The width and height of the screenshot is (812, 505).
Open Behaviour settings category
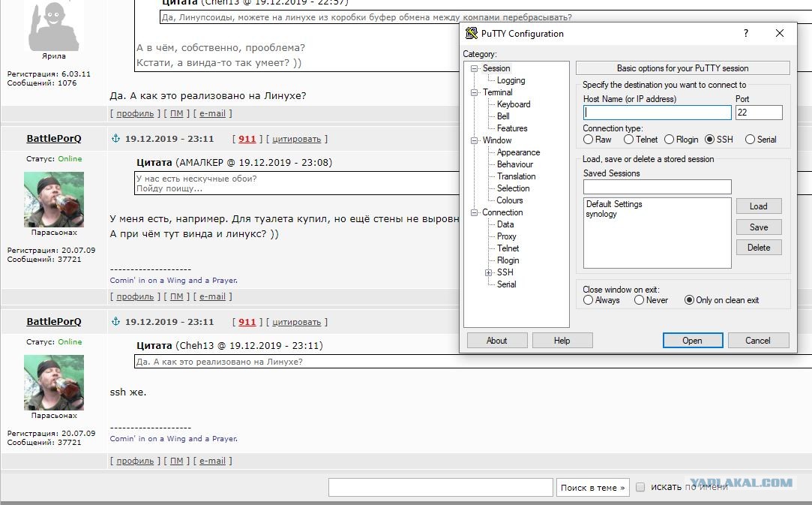pos(515,164)
